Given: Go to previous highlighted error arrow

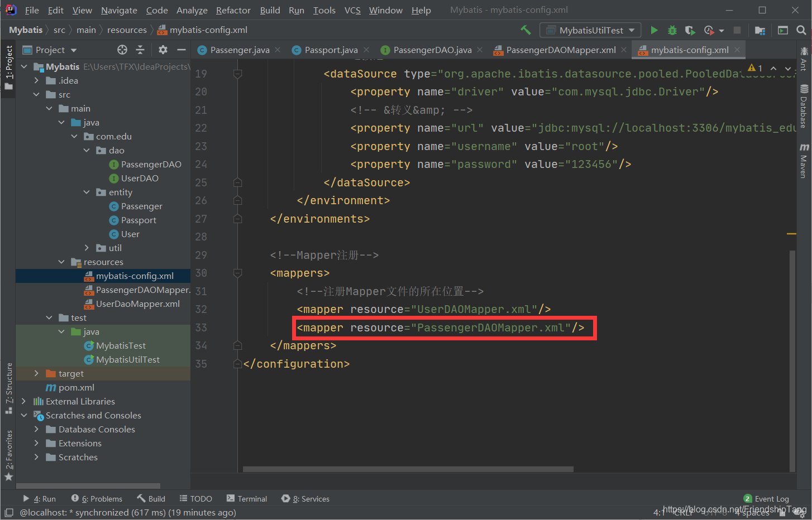Looking at the screenshot, I should [x=773, y=68].
